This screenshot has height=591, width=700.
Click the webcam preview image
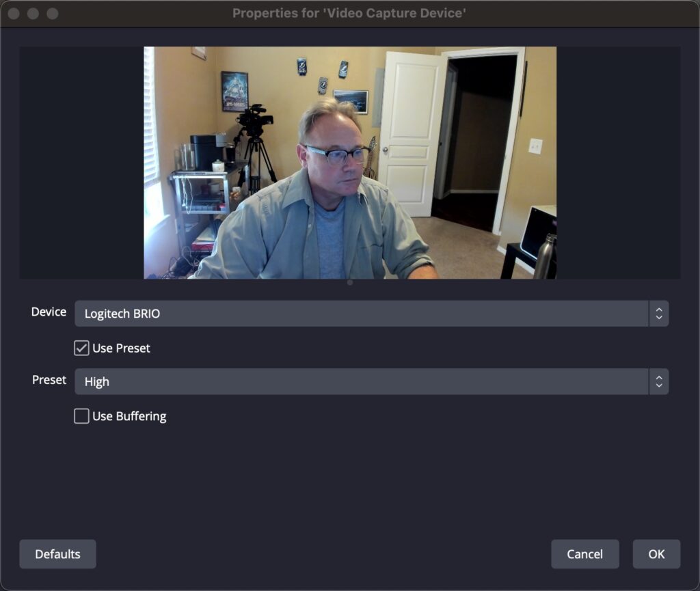click(x=350, y=163)
